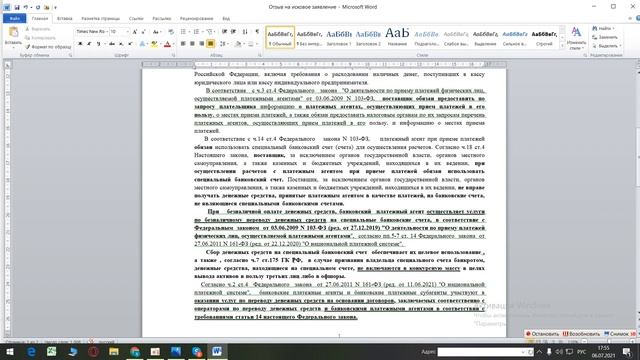This screenshot has height=360, width=640.
Task: Select Align Left button
Action: (183, 44)
